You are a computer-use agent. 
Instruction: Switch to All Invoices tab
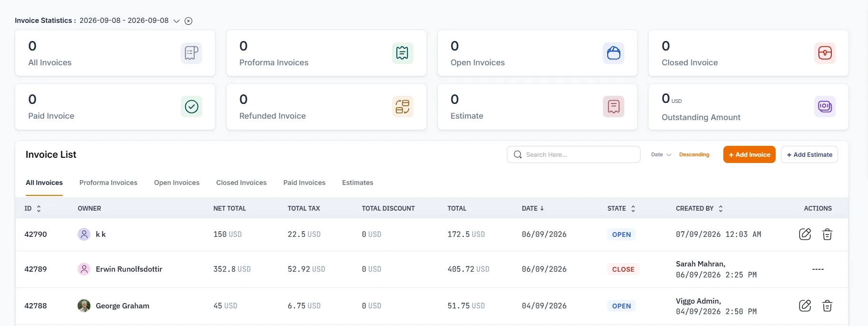[44, 183]
